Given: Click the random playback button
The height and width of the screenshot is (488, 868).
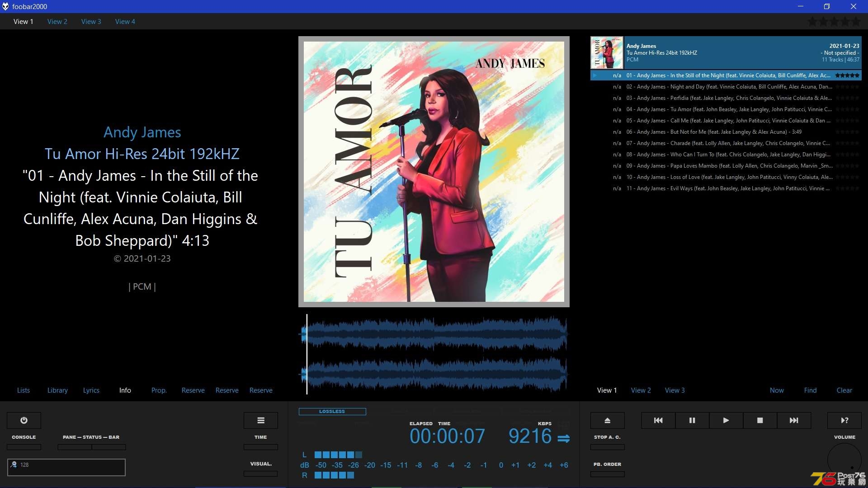Looking at the screenshot, I should pos(844,420).
